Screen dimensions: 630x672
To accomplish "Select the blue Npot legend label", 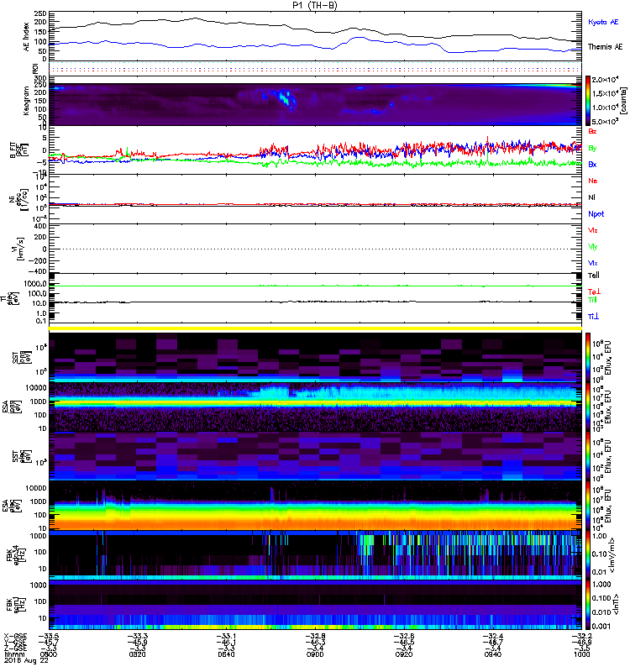I will click(596, 214).
